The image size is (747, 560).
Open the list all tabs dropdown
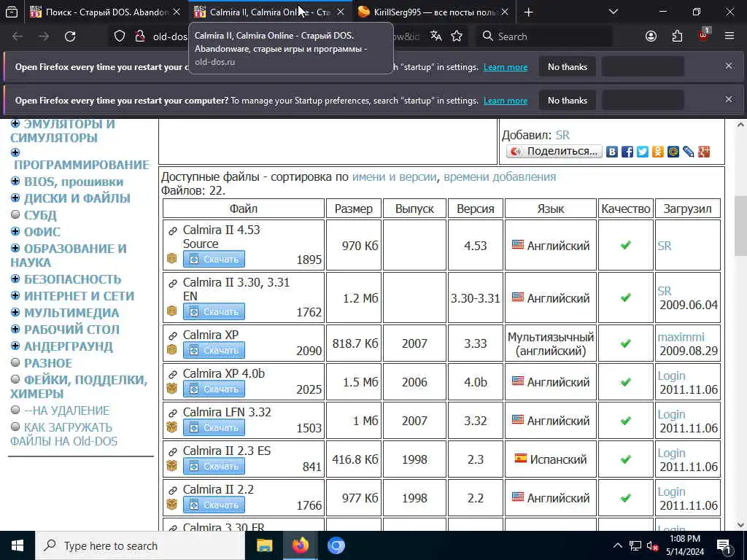coord(614,12)
